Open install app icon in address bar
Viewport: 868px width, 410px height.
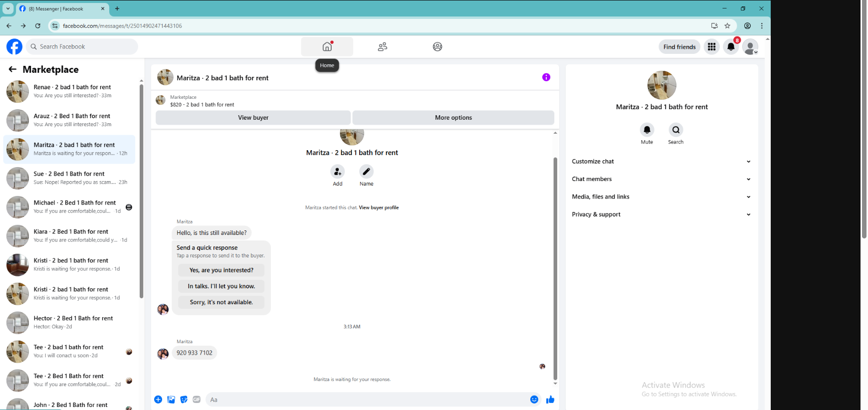(x=714, y=25)
